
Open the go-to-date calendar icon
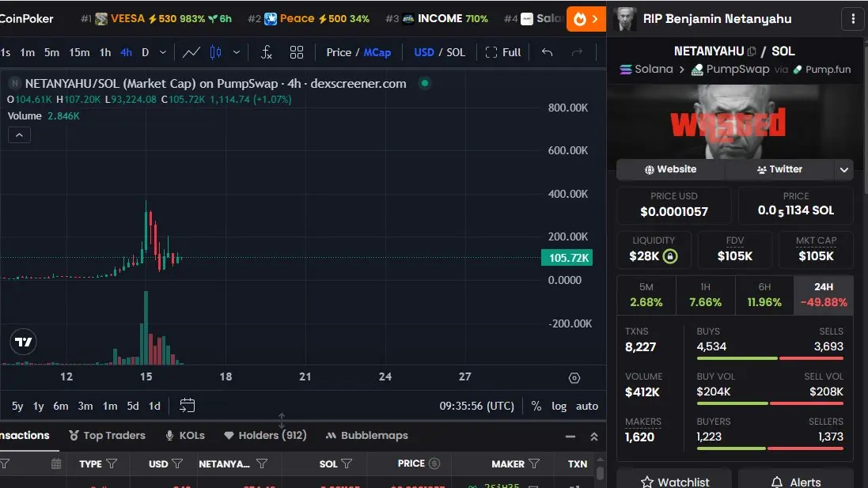click(x=187, y=406)
